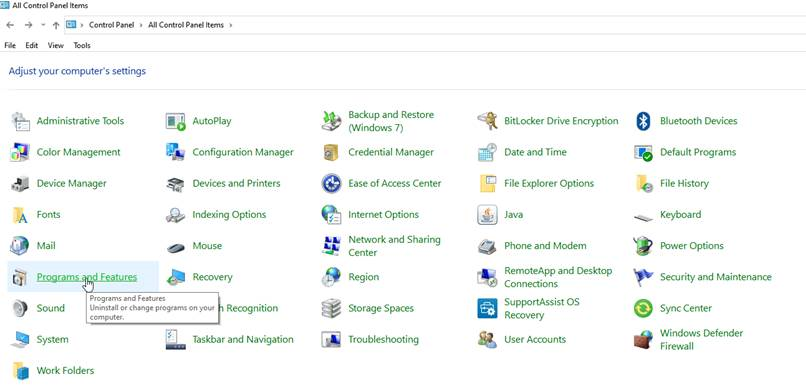Click the Mouse icon
The width and height of the screenshot is (806, 392).
pyautogui.click(x=176, y=248)
